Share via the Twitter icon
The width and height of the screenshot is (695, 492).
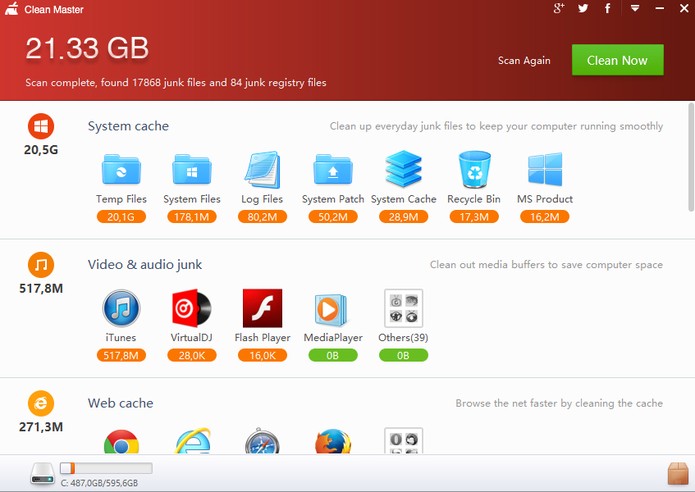583,8
